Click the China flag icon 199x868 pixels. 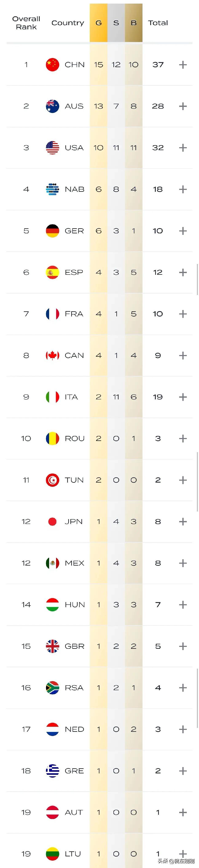52,65
